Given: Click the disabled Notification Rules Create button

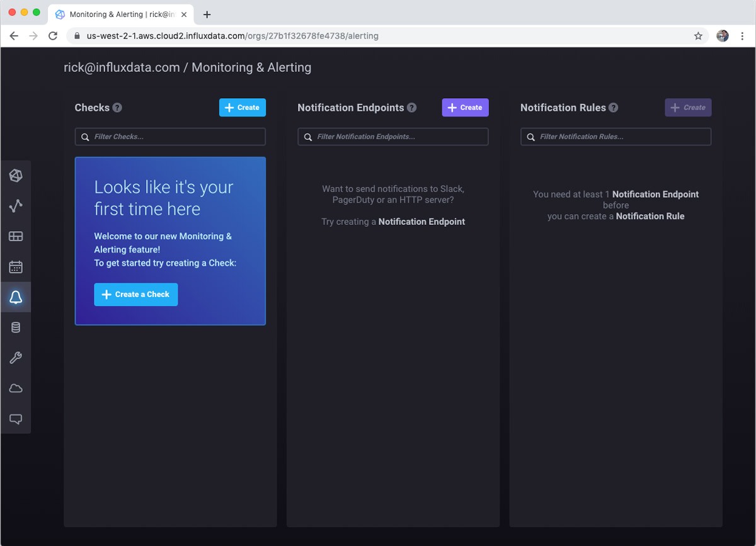Looking at the screenshot, I should click(x=688, y=107).
